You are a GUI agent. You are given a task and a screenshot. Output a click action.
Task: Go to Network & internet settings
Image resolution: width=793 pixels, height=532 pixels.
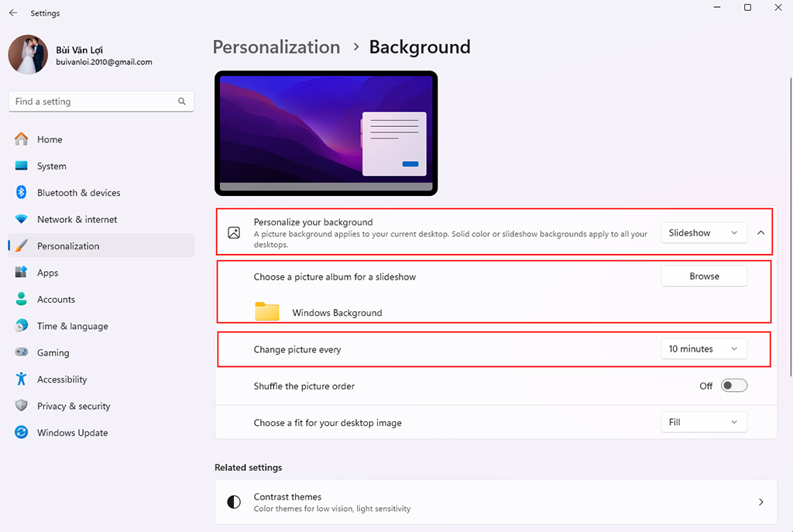(77, 219)
